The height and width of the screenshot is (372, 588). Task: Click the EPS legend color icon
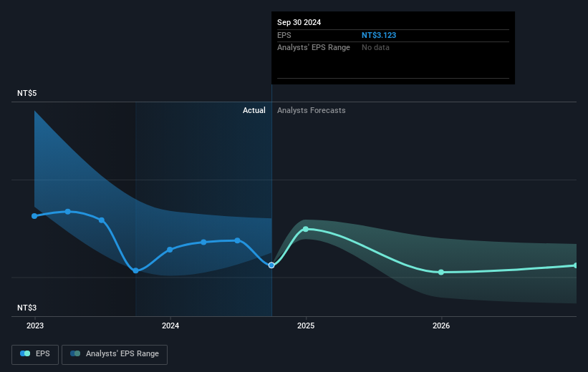25,353
